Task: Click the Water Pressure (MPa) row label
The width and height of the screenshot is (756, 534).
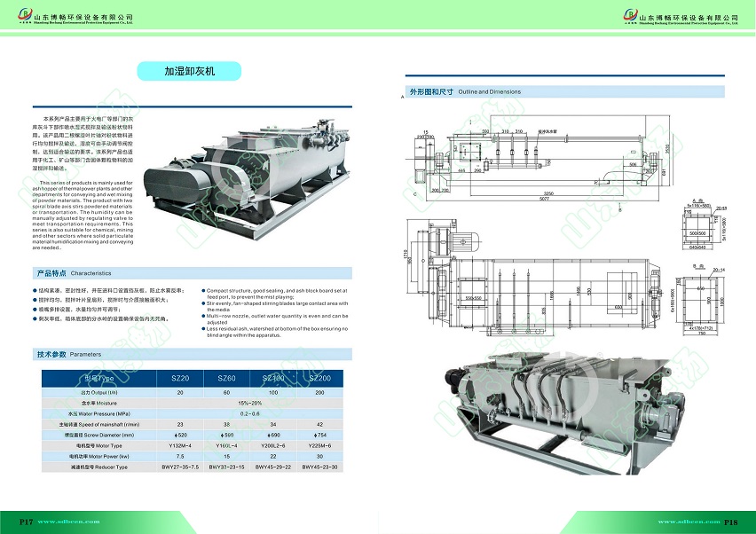Action: [98, 413]
